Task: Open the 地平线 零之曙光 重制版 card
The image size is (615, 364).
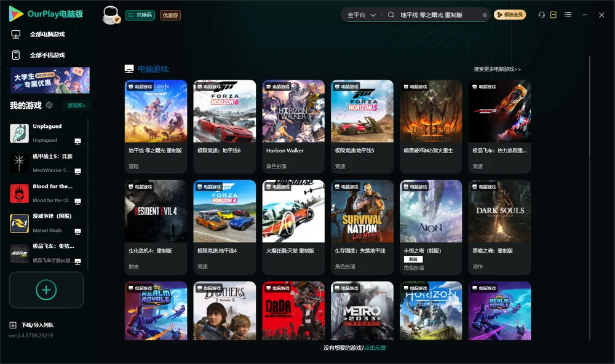Action: tap(156, 126)
